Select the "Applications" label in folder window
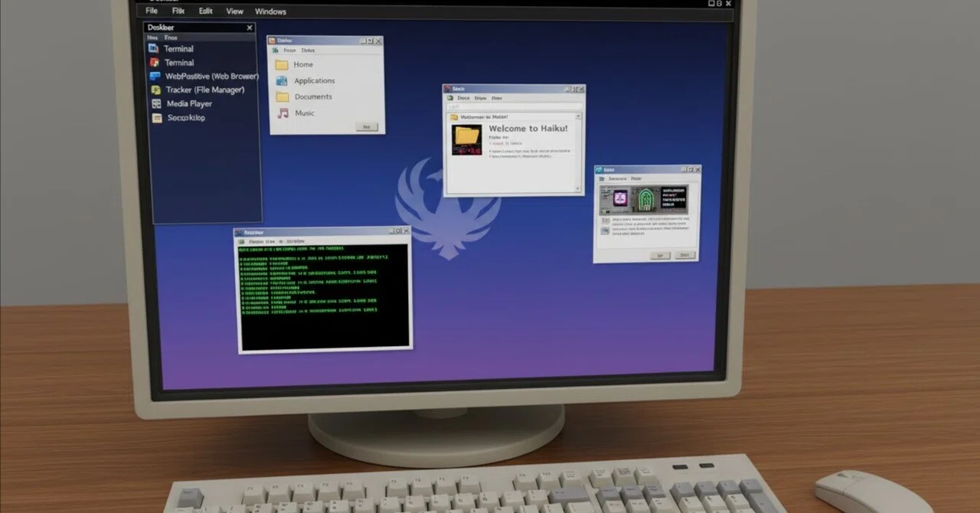This screenshot has height=513, width=980. click(315, 80)
